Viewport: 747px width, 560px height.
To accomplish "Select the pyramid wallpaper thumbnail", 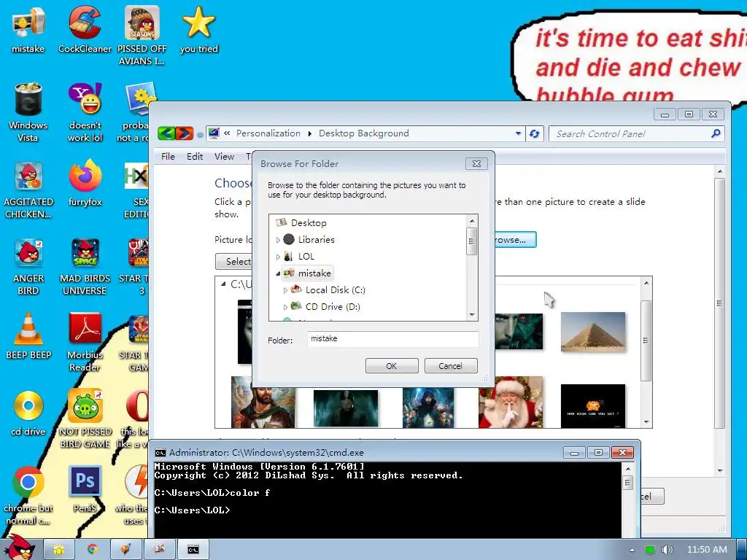I will [x=593, y=332].
